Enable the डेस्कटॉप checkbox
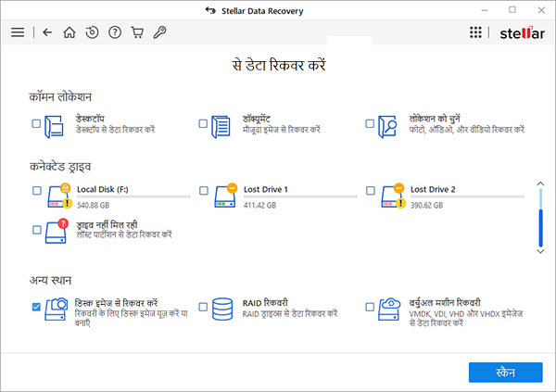Viewport: 556px width, 392px height. [36, 123]
